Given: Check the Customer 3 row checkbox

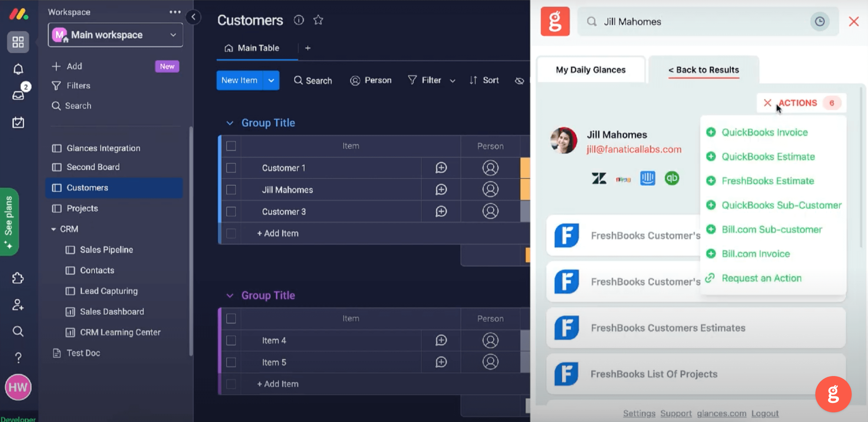Looking at the screenshot, I should tap(231, 211).
